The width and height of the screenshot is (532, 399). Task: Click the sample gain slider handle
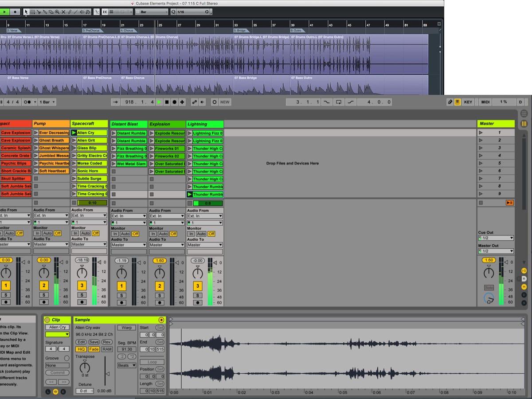point(107,374)
